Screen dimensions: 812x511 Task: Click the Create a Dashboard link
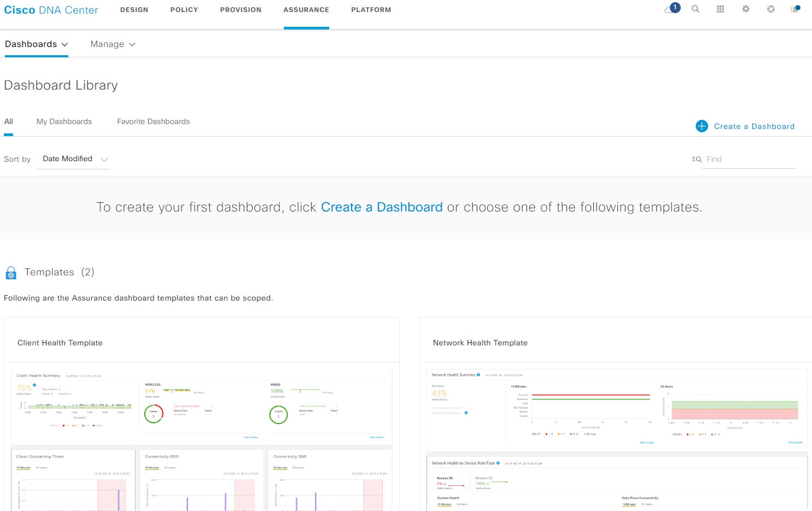click(754, 126)
